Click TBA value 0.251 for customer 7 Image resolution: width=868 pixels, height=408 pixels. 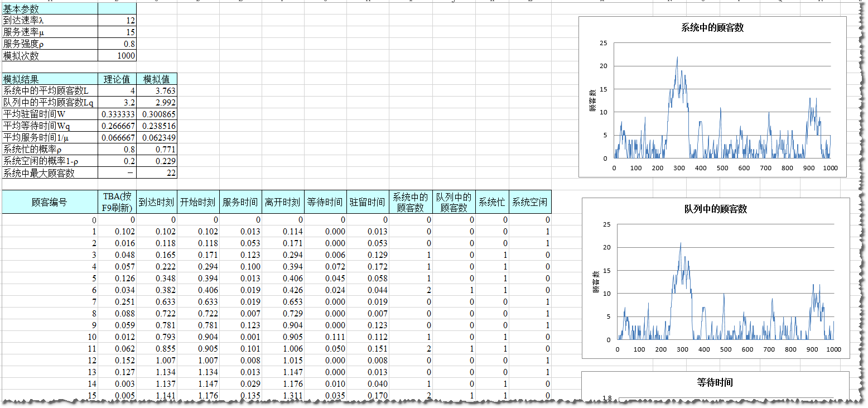pyautogui.click(x=117, y=302)
